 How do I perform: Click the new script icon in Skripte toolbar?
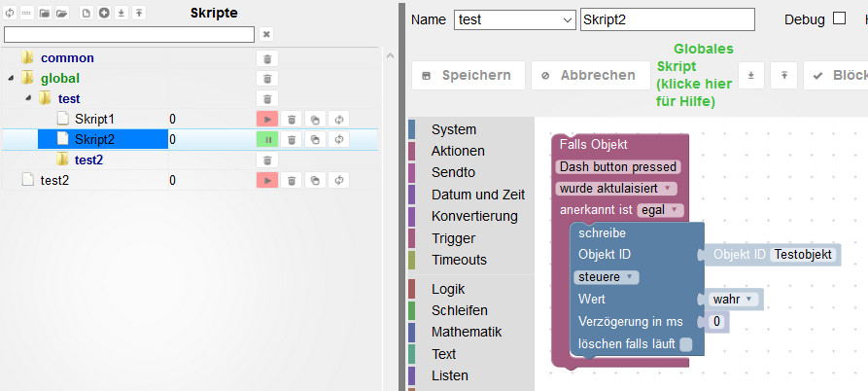[86, 14]
